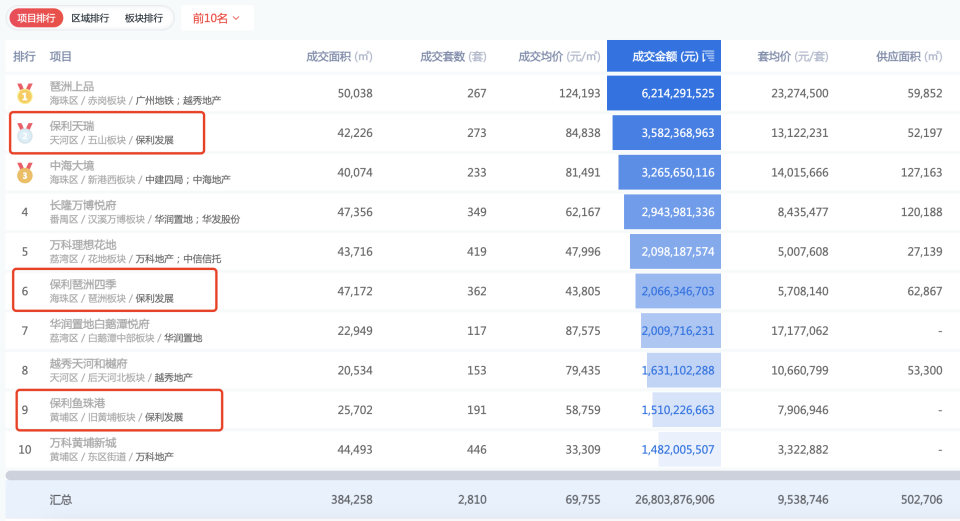The image size is (960, 521).
Task: Click the silver medal rank 2 icon
Action: click(x=24, y=133)
